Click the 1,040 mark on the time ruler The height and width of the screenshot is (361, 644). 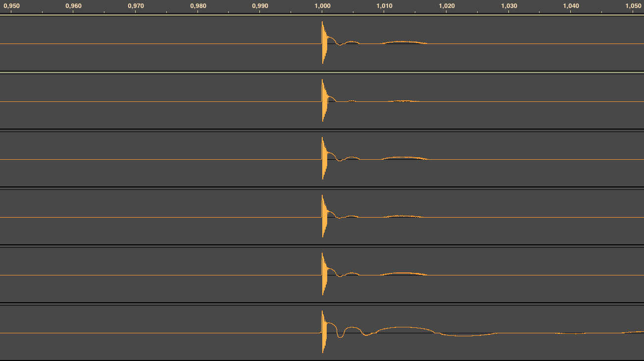pyautogui.click(x=571, y=6)
